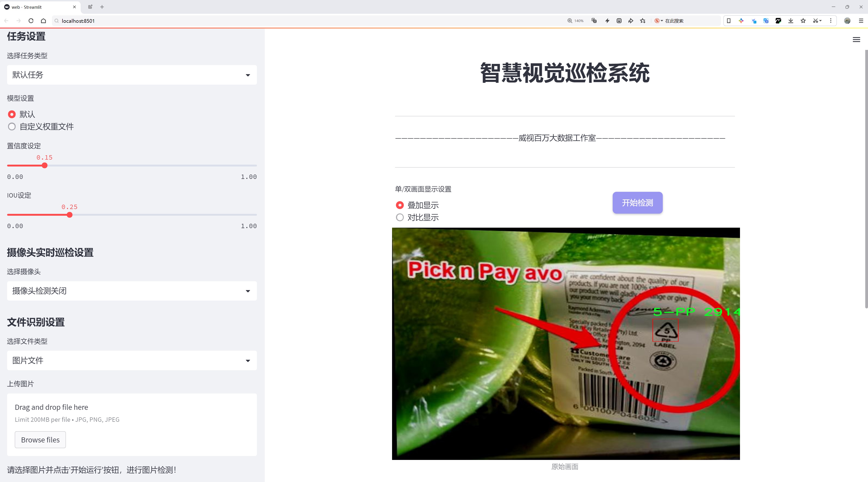Image resolution: width=868 pixels, height=482 pixels.
Task: Click the mobile device view icon
Action: click(x=729, y=20)
